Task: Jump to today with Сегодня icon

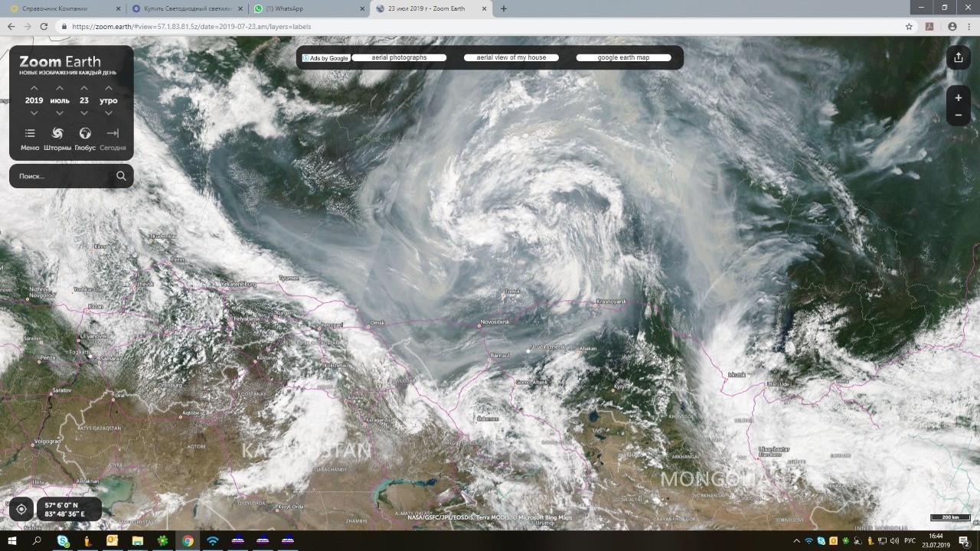Action: coord(113,133)
